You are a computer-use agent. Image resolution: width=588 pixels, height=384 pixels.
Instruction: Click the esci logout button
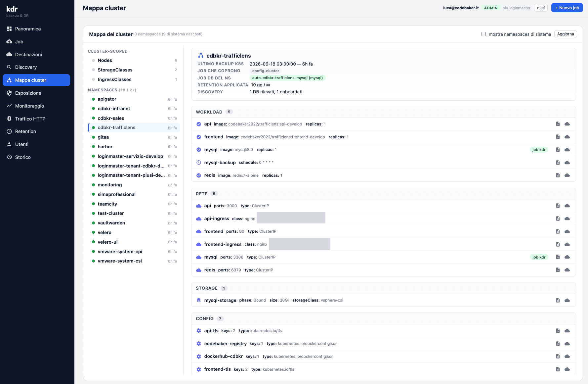point(541,8)
